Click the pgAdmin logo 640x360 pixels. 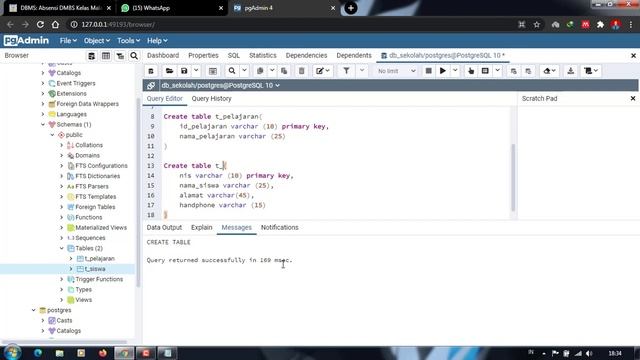[27, 40]
